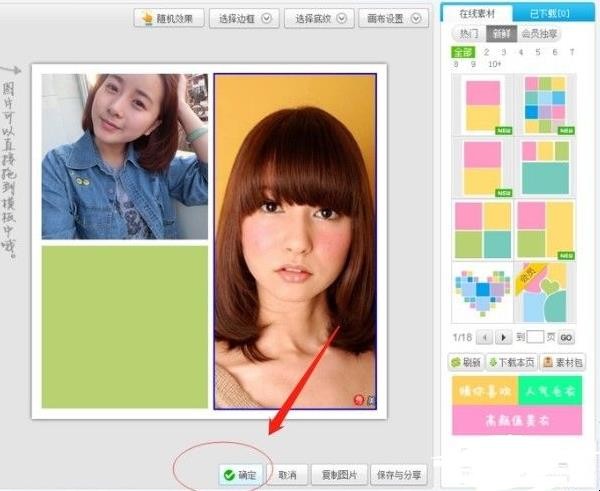Select the empty green collage cell
Screen dimensions: 600x491
tap(125, 327)
